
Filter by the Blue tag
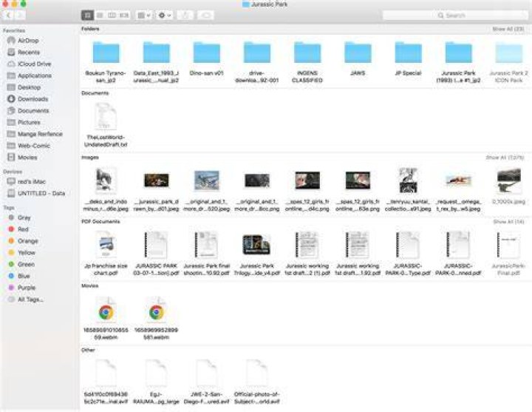(24, 276)
